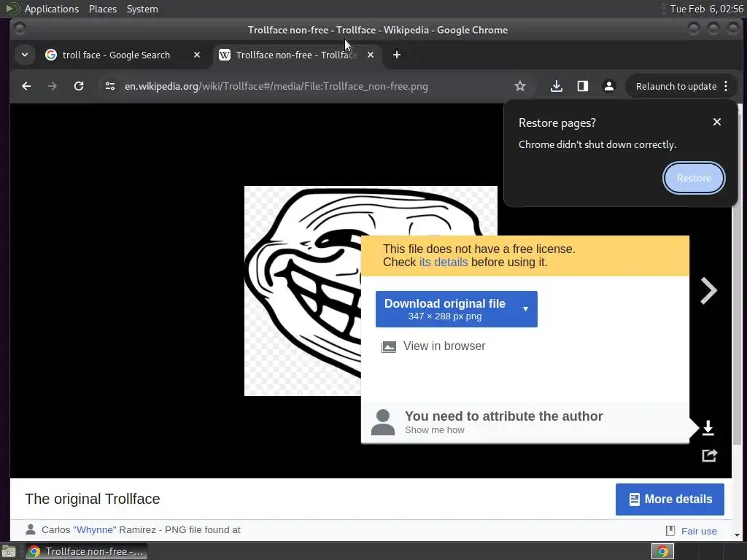Screen dimensions: 747x560
Task: Close the troll face Google Search tab
Action: coord(197,55)
